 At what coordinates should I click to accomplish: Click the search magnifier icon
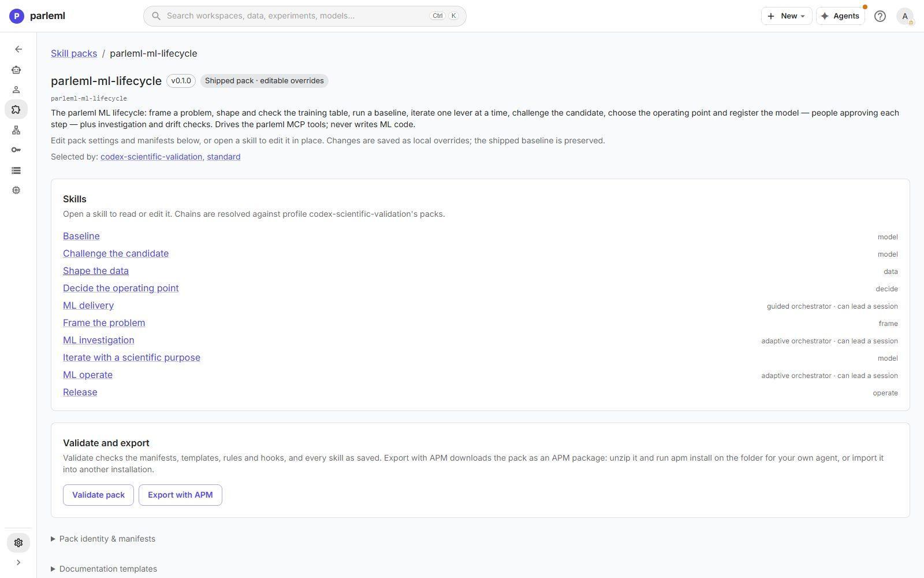[156, 16]
